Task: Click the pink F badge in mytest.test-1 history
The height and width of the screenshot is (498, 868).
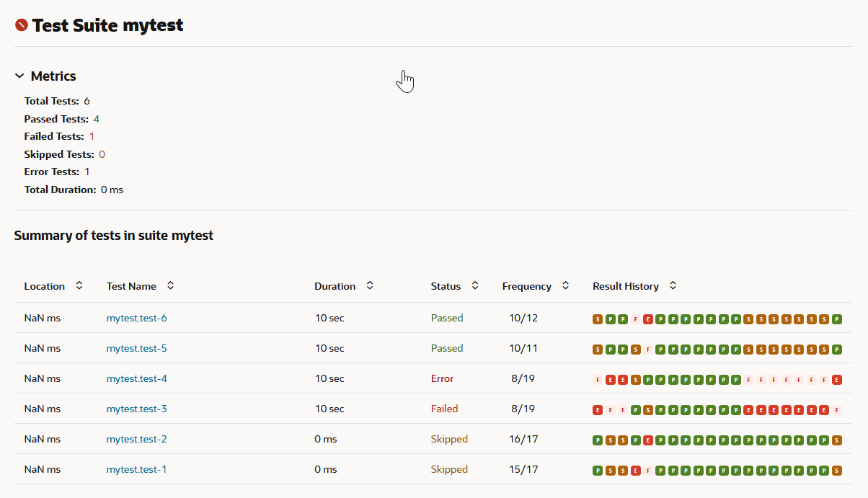Action: coord(648,471)
